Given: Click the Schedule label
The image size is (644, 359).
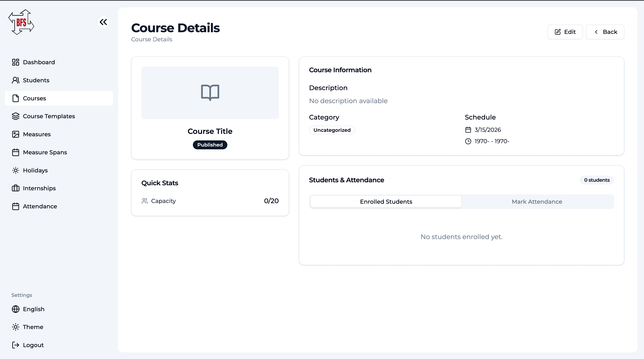Looking at the screenshot, I should click(480, 117).
